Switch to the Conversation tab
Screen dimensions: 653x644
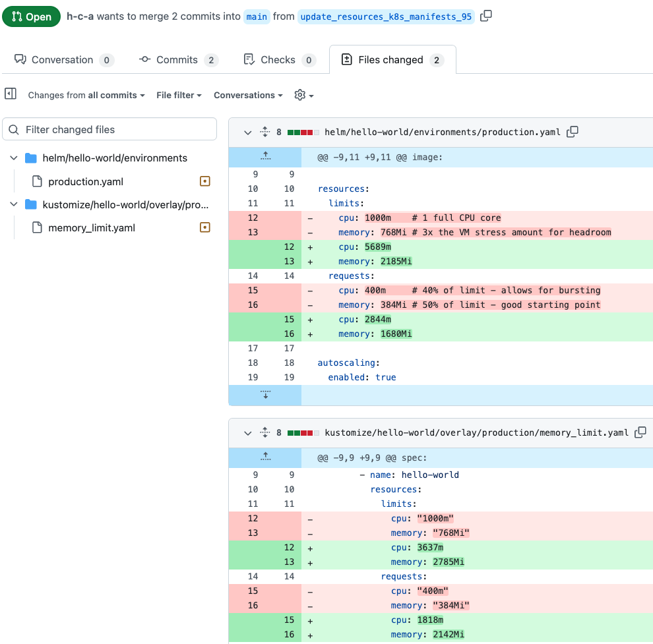click(x=63, y=59)
